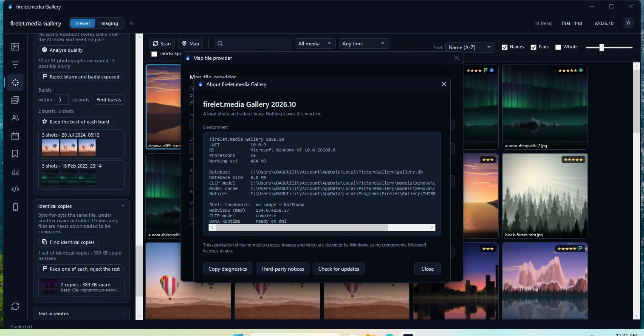
Task: Click Check for updates
Action: pyautogui.click(x=339, y=269)
